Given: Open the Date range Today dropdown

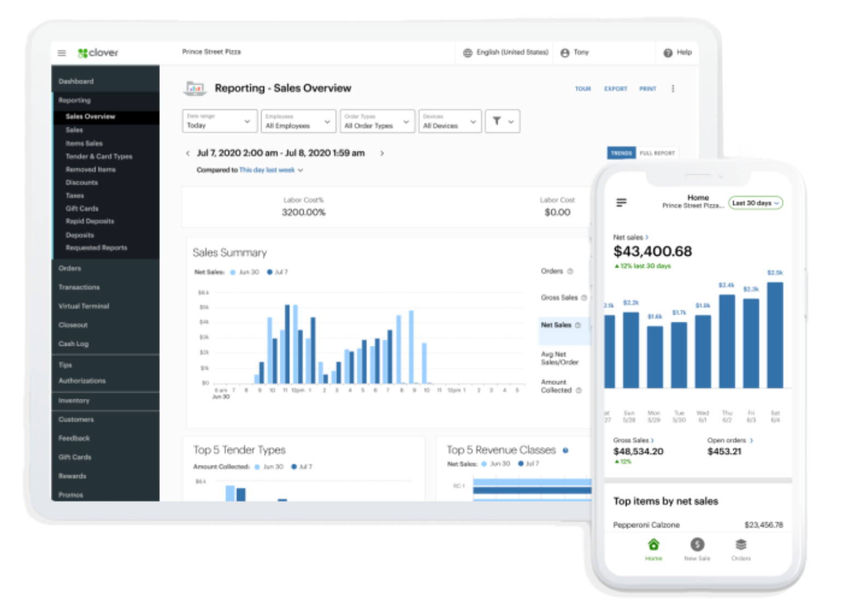Looking at the screenshot, I should point(219,121).
